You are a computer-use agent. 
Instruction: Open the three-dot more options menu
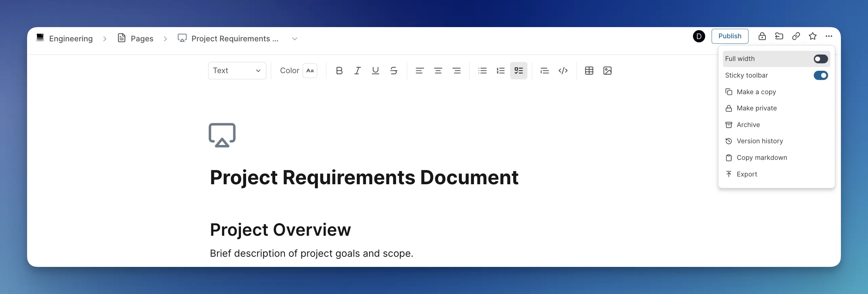[829, 36]
